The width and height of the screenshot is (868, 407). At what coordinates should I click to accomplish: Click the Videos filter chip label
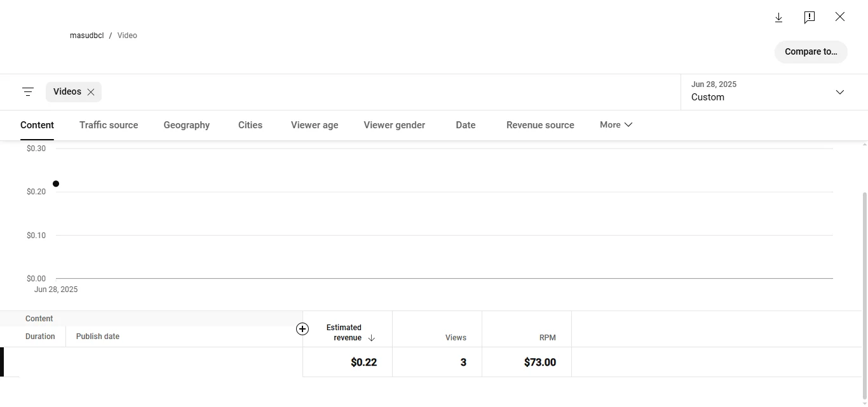pyautogui.click(x=67, y=92)
